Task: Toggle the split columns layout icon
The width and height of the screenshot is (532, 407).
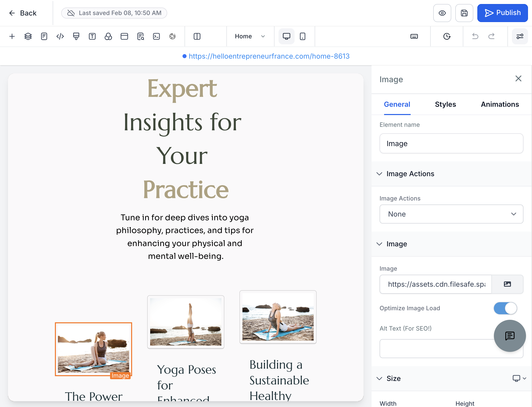Action: click(x=197, y=36)
